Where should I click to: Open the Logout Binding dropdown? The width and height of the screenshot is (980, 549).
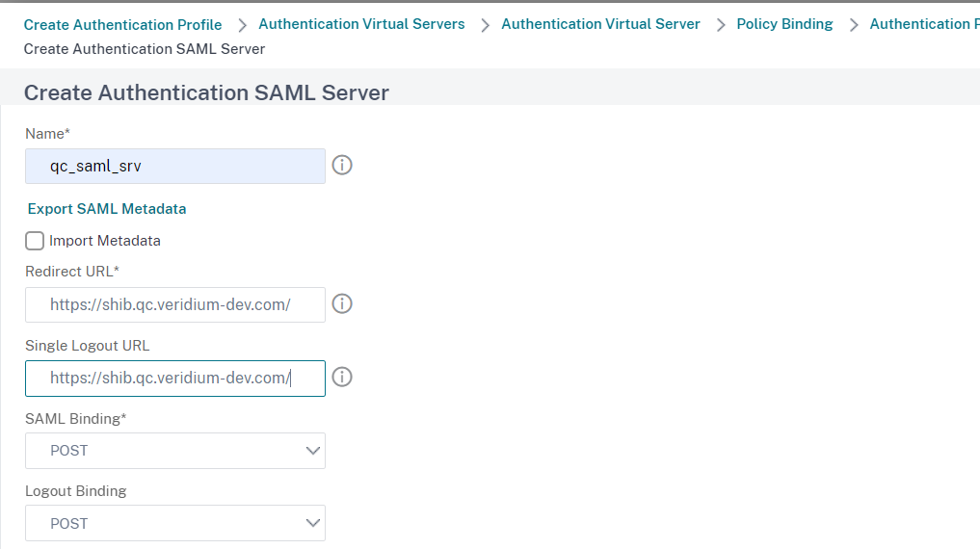(174, 524)
